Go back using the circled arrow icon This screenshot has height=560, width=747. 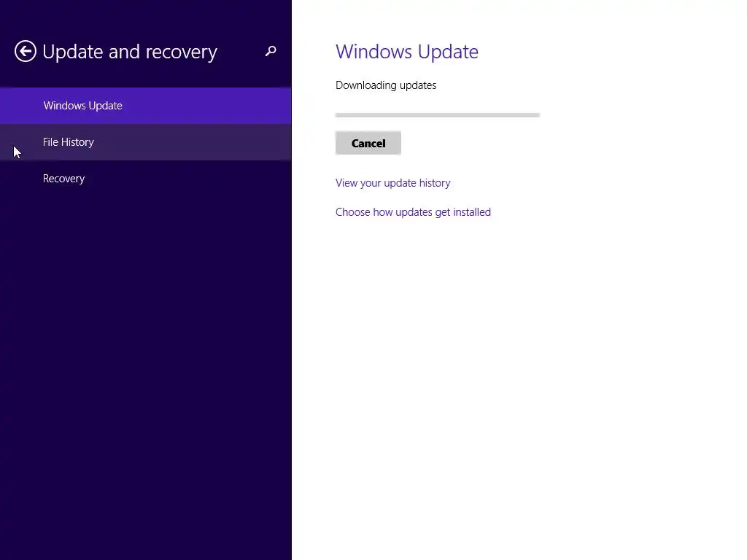pyautogui.click(x=26, y=51)
